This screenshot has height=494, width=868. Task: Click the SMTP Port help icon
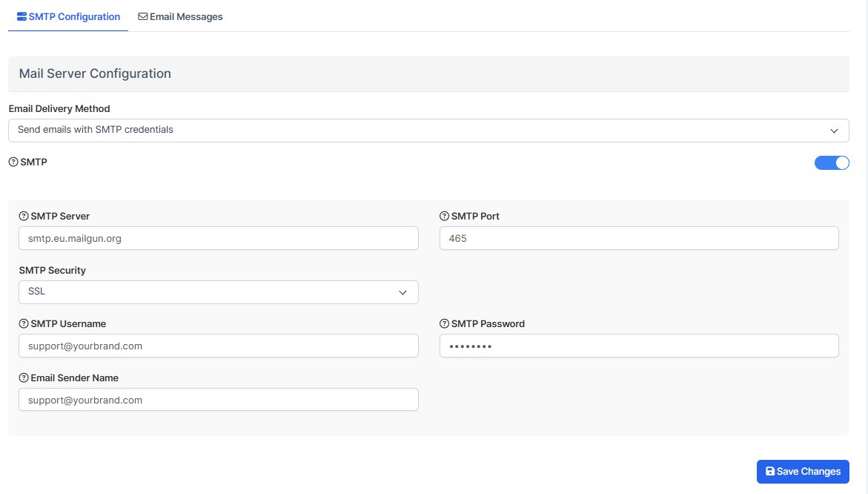[445, 217]
